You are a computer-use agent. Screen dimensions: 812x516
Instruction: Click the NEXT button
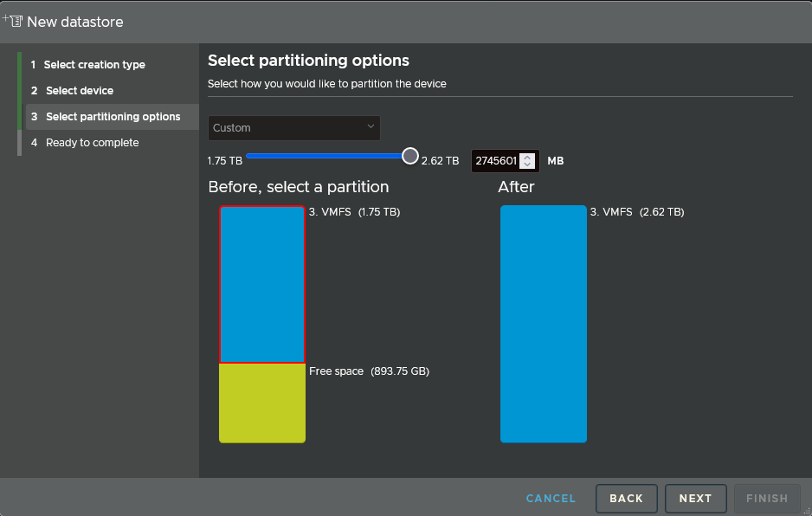point(695,498)
